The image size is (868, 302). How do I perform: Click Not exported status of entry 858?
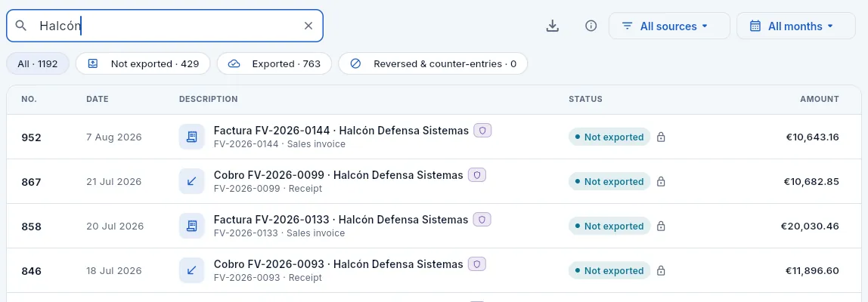(609, 226)
